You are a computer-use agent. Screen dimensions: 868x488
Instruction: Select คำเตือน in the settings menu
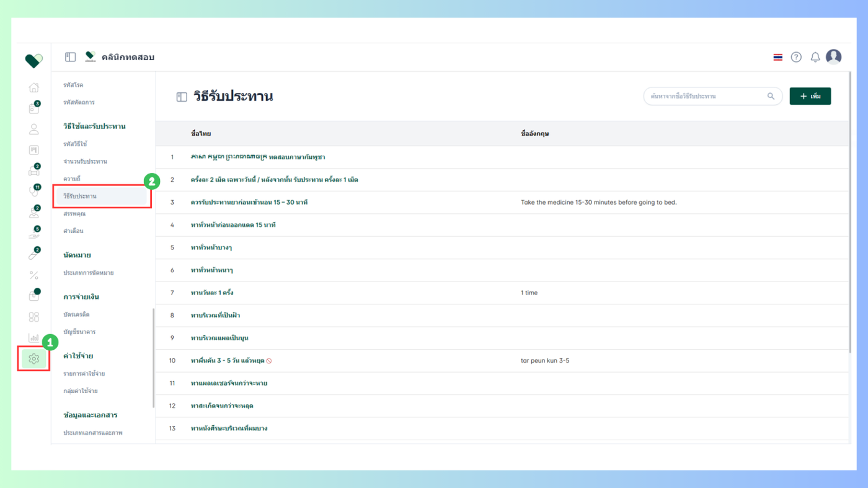73,231
